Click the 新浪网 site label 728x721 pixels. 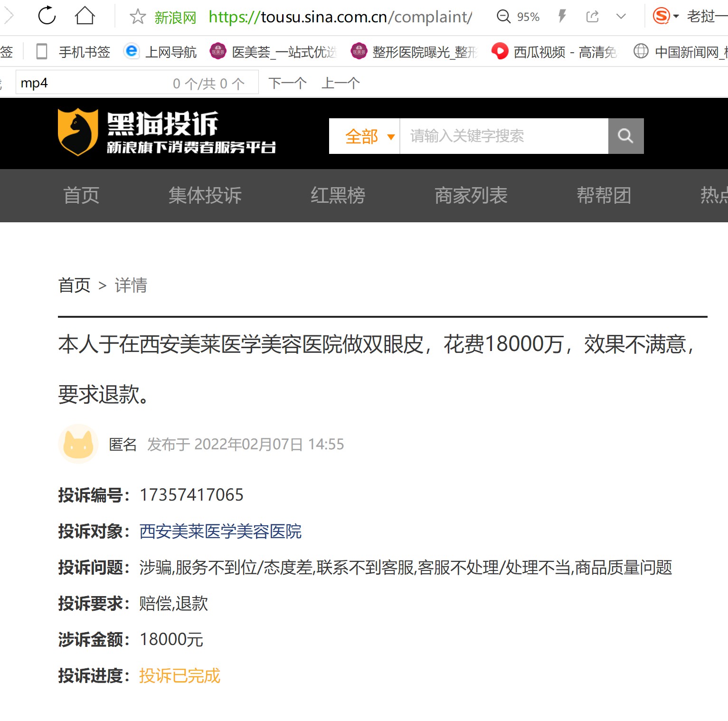pos(176,18)
